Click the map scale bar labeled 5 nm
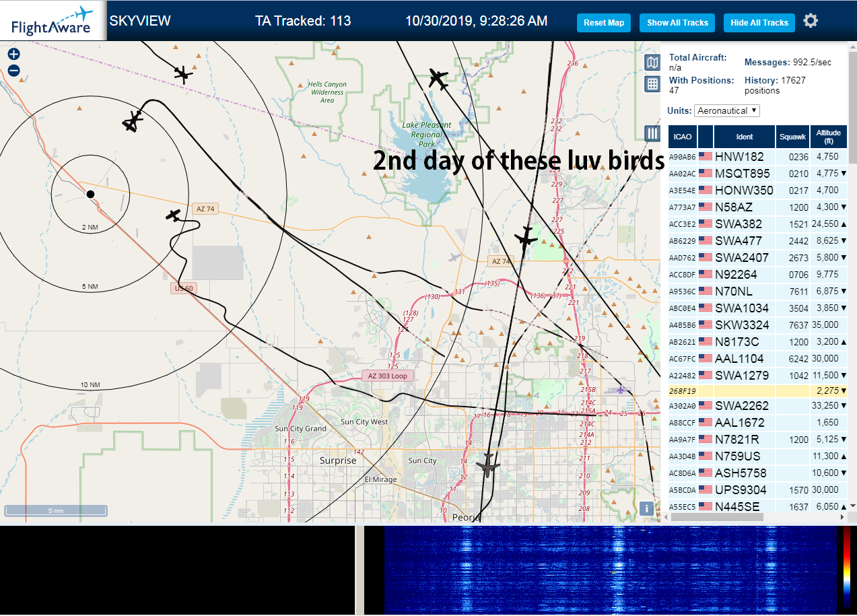The image size is (857, 616). [x=56, y=510]
